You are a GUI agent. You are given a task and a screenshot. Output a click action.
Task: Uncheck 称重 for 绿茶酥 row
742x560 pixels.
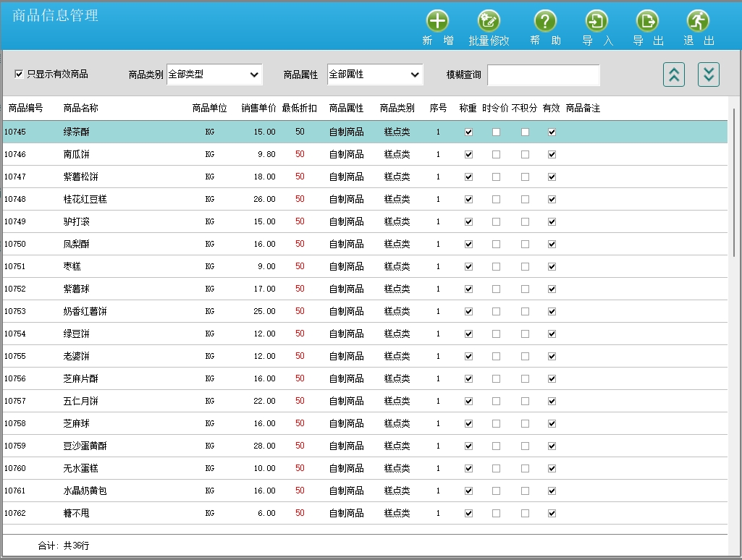(x=468, y=132)
